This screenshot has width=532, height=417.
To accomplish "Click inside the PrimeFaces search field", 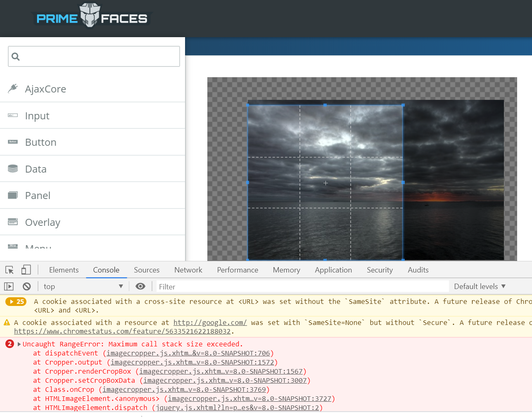I will (x=94, y=56).
